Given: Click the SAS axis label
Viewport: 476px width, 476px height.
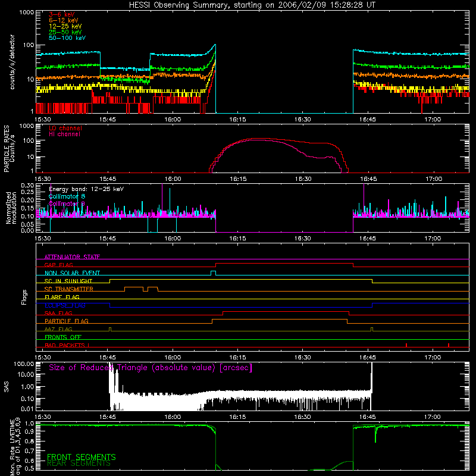Looking at the screenshot, I should coord(7,387).
